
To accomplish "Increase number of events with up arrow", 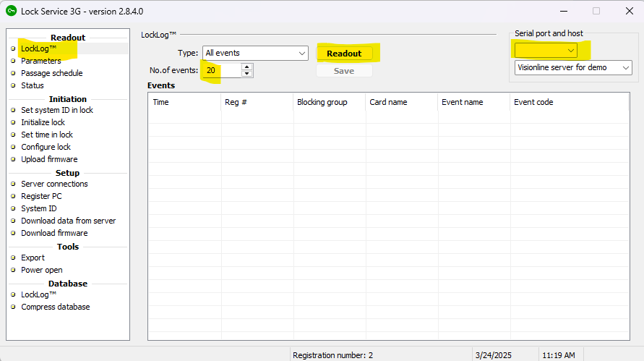I will click(x=247, y=67).
